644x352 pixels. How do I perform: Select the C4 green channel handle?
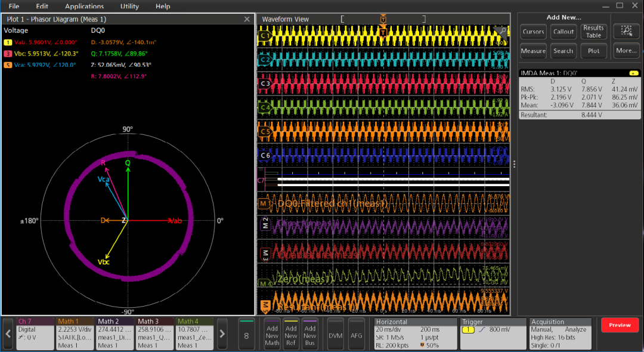click(x=265, y=107)
